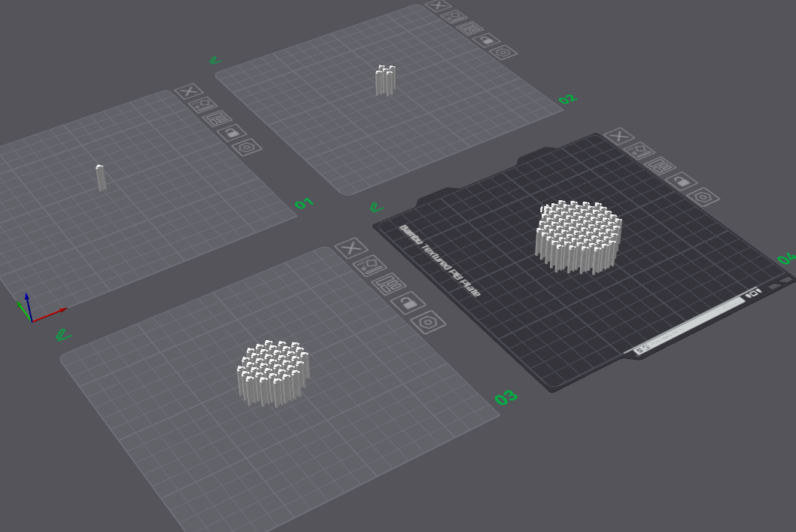Image resolution: width=796 pixels, height=532 pixels.
Task: Click the green 01 plate number
Action: [304, 204]
